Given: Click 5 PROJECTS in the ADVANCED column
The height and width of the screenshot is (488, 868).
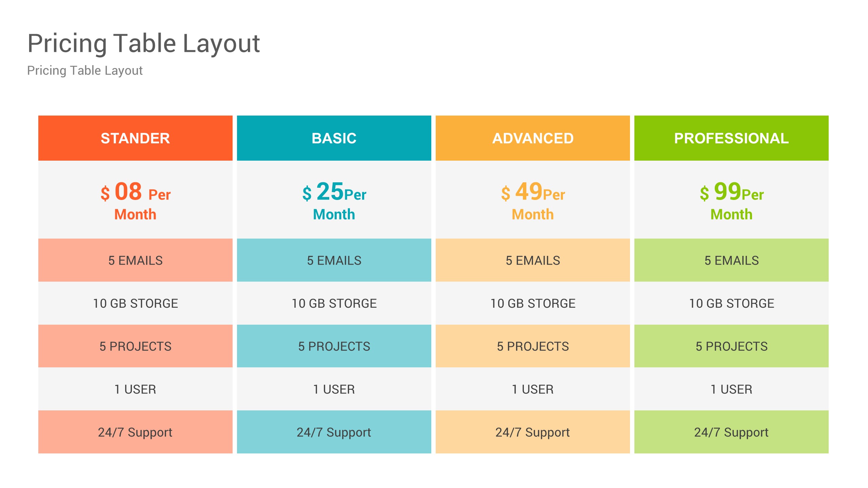Looking at the screenshot, I should tap(533, 346).
